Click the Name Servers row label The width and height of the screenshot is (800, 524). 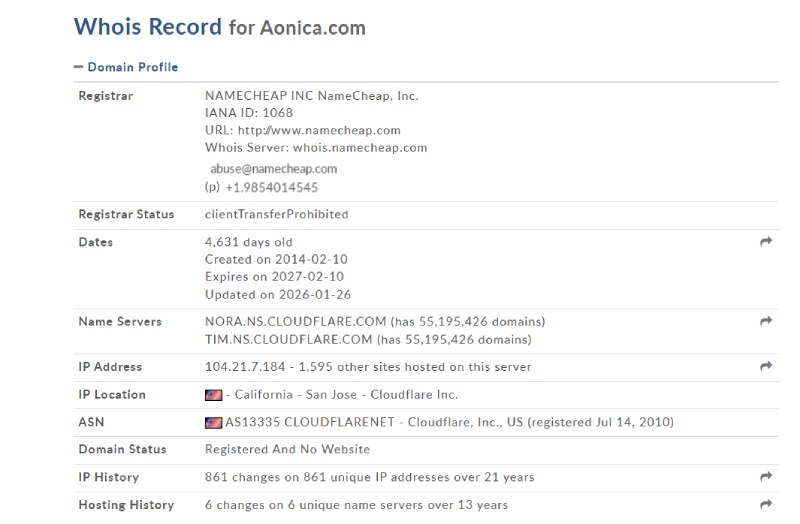pyautogui.click(x=120, y=321)
